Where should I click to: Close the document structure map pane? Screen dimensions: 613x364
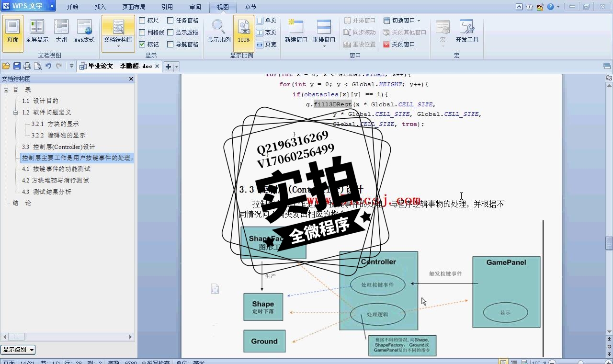[131, 79]
